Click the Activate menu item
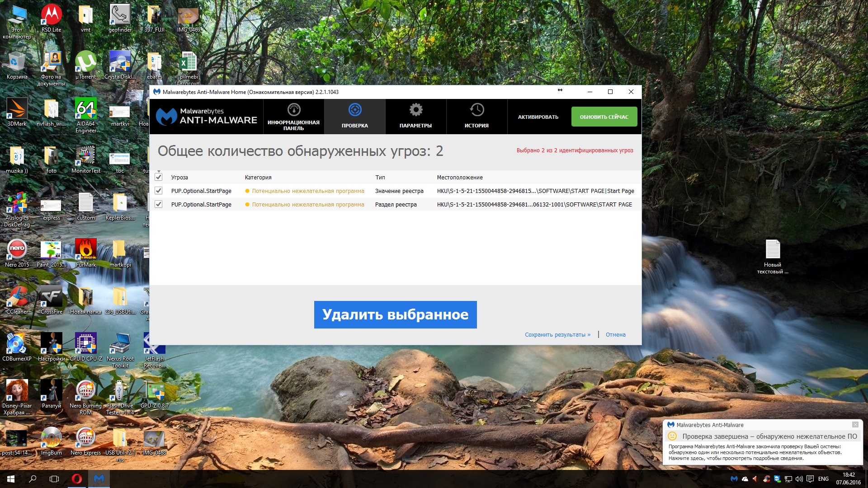The width and height of the screenshot is (868, 488). [538, 117]
